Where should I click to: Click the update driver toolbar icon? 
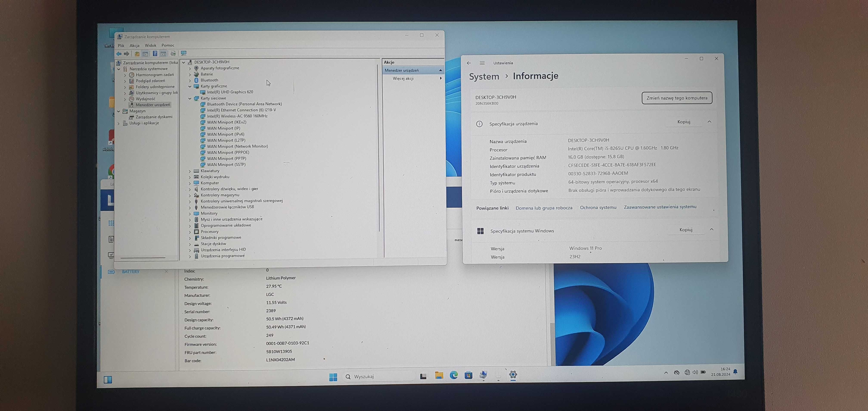pyautogui.click(x=173, y=53)
